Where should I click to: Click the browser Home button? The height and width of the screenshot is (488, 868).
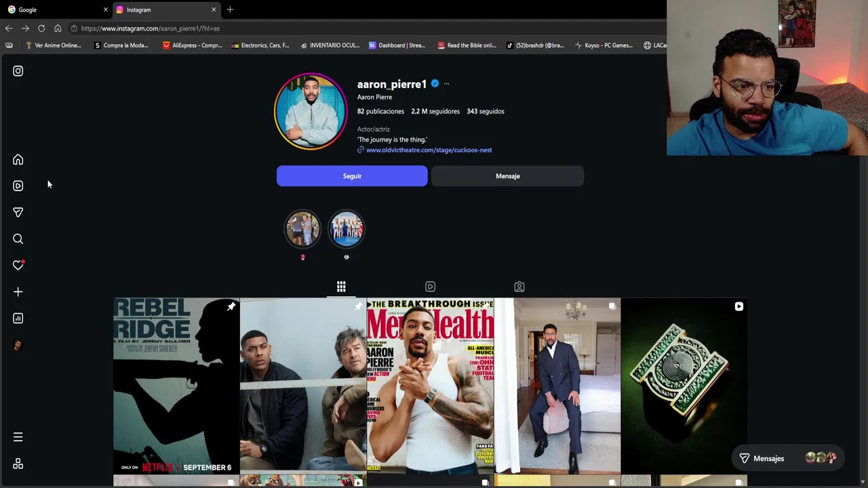click(58, 28)
